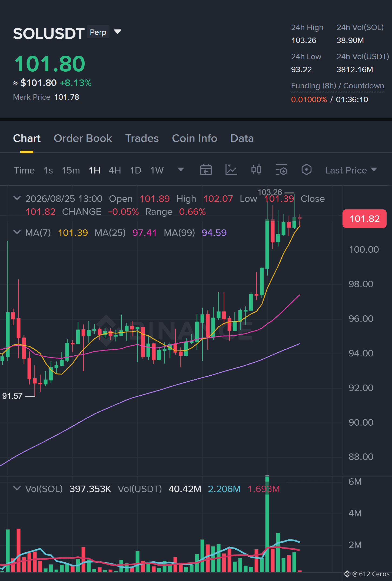Open the SOLUSDT pair selector arrow
Screen dimensions: 392x581
pyautogui.click(x=118, y=32)
